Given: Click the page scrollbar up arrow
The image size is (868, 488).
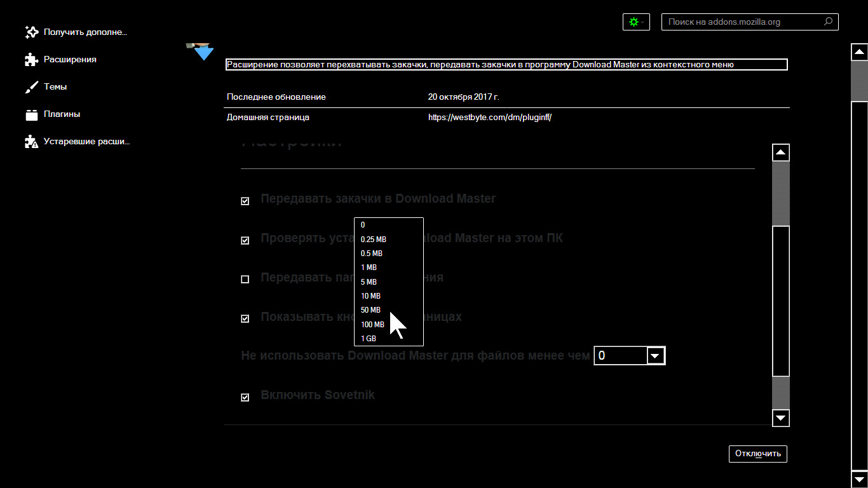Looking at the screenshot, I should pos(859,52).
